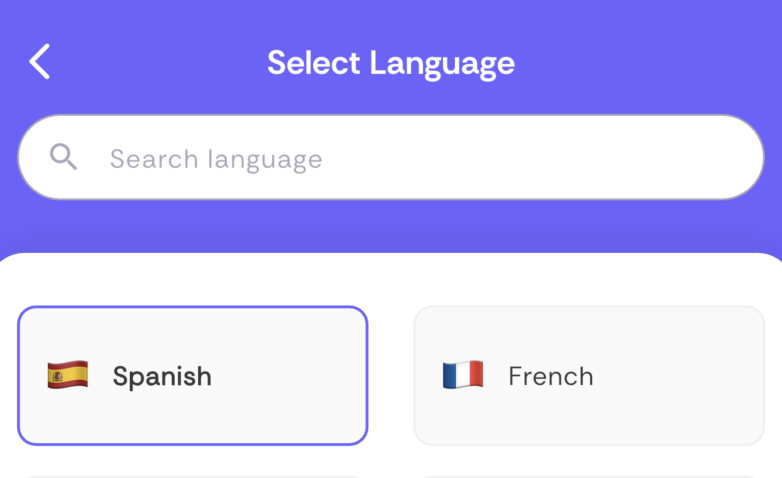The image size is (782, 478).
Task: Click the white gap between Spanish and French
Action: pos(391,375)
